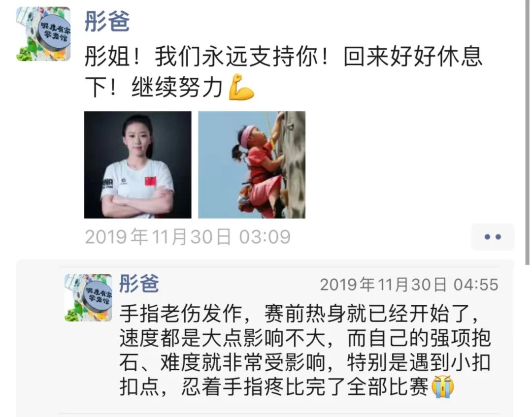The image size is (532, 417).
Task: Click the two-dot more options button
Action: pos(493,237)
